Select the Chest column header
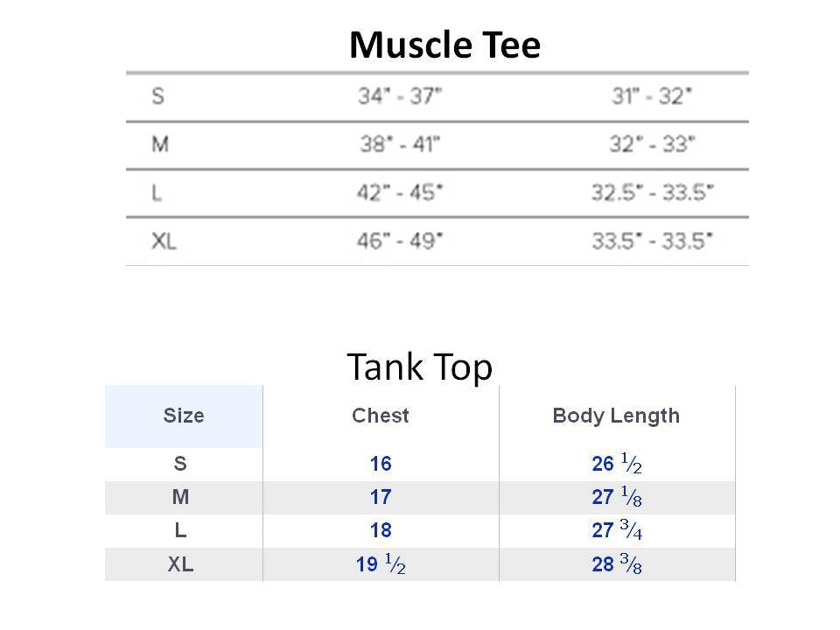This screenshot has height=630, width=840. 381,416
